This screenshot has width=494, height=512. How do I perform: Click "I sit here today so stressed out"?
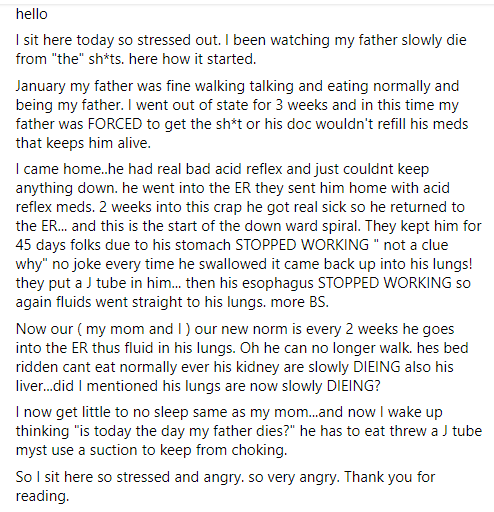[x=118, y=40]
